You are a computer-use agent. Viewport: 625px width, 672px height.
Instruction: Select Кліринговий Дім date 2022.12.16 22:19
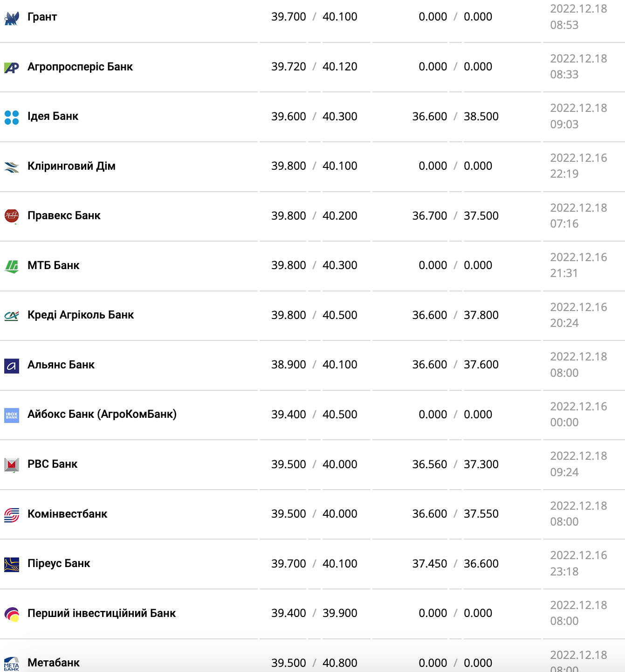click(578, 166)
